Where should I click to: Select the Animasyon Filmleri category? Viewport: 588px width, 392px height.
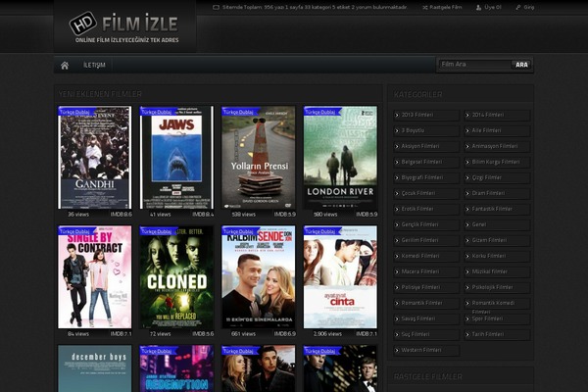point(497,146)
